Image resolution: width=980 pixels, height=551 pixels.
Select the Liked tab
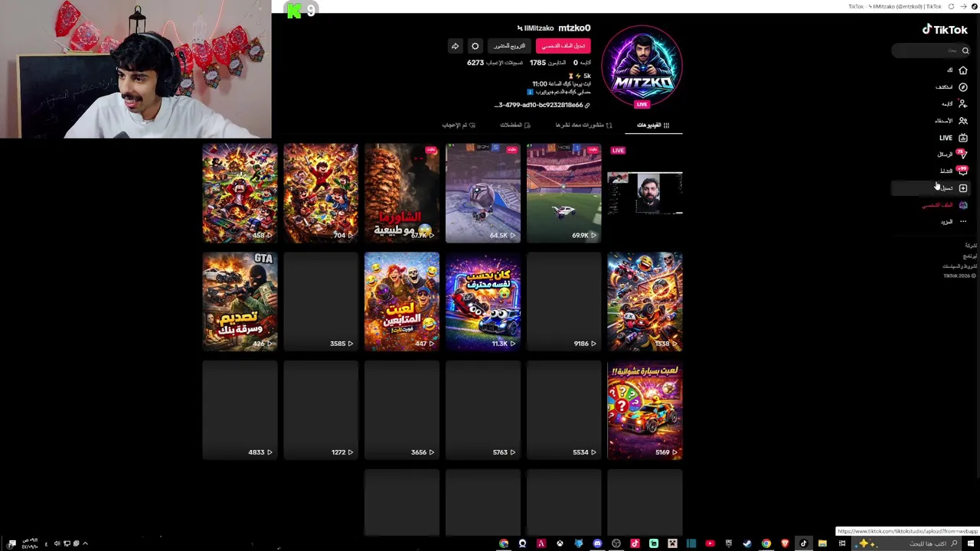click(x=459, y=125)
